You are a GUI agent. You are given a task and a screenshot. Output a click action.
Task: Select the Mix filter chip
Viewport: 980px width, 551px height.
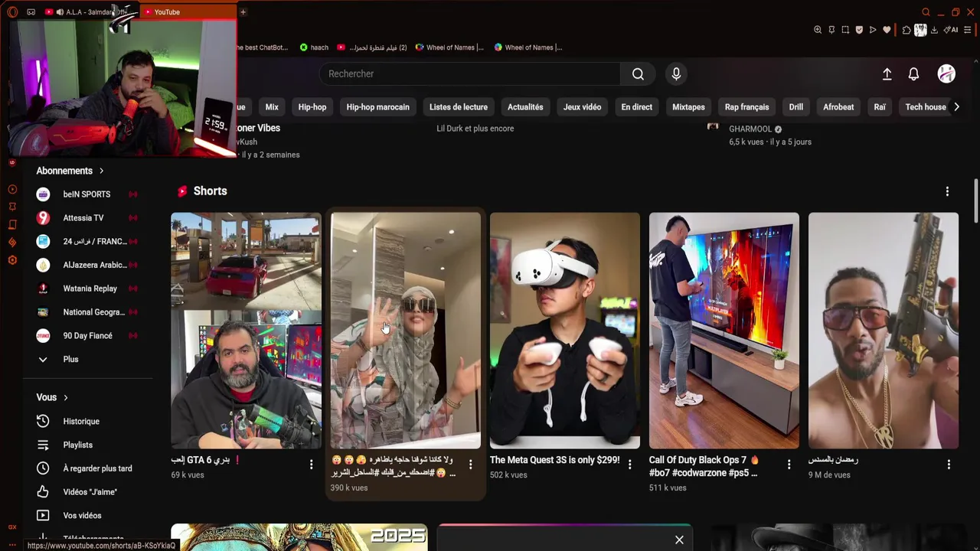[272, 107]
